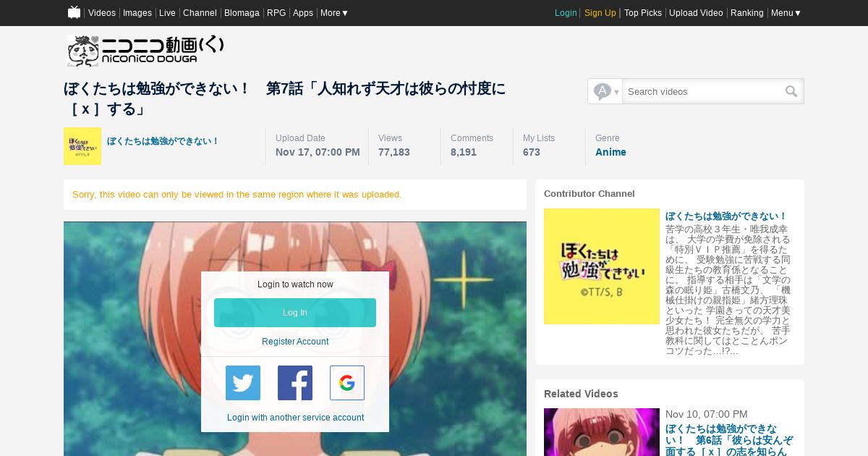This screenshot has height=456, width=868.
Task: Open related video episode 6 thumbnail
Action: (x=602, y=432)
